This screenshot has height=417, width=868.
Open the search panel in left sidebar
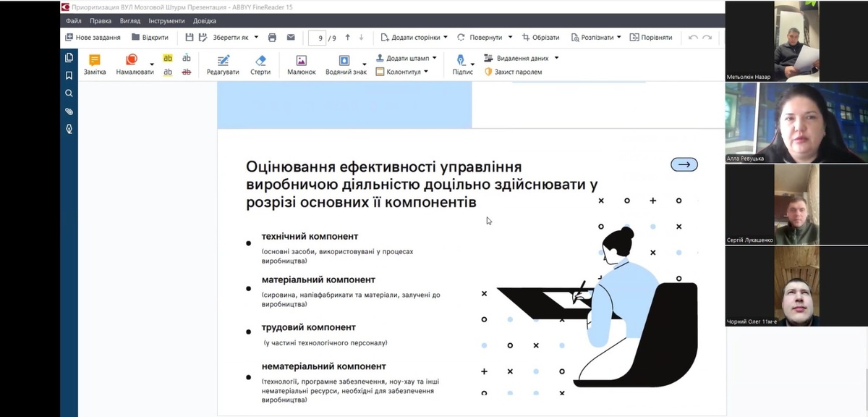click(x=69, y=93)
